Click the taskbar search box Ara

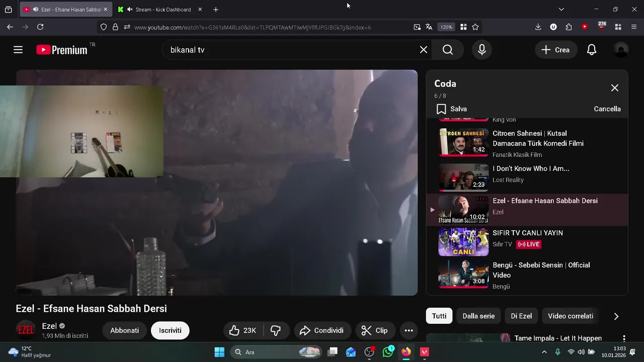pos(276,352)
